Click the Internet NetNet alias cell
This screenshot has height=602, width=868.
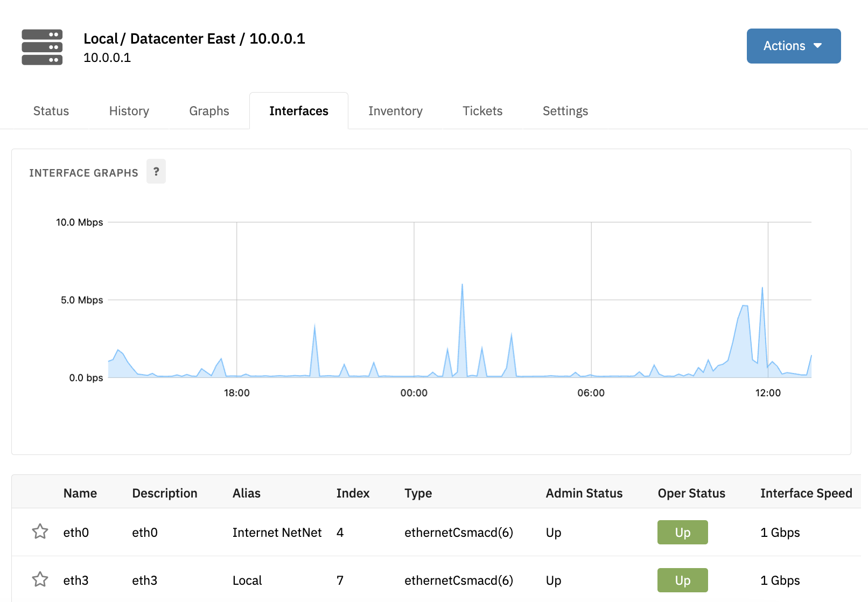pos(277,533)
